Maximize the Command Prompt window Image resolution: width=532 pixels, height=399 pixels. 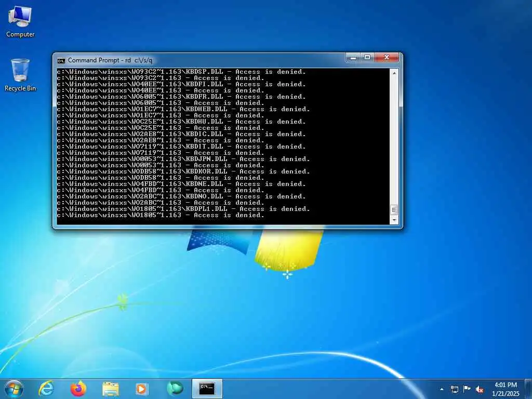pos(367,58)
